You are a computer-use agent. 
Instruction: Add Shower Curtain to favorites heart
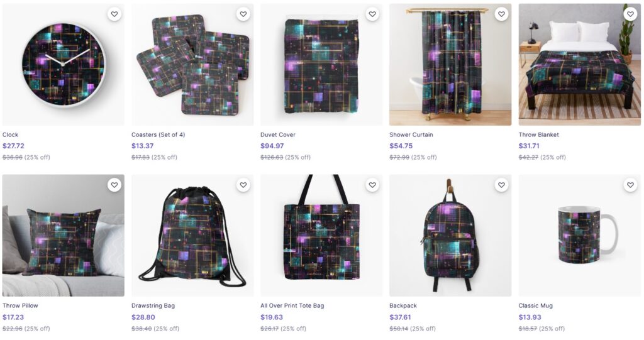click(501, 14)
